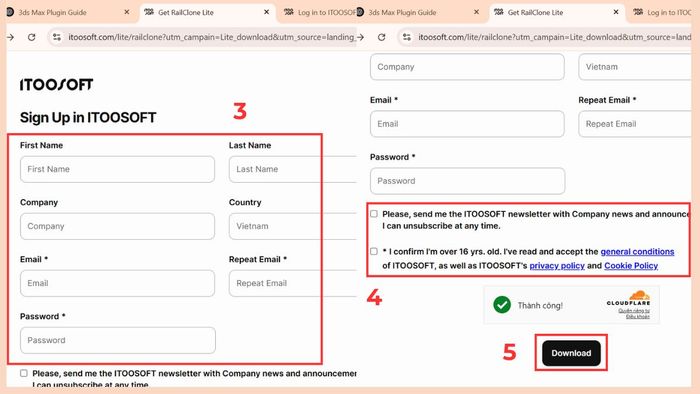Click the black Download button
The height and width of the screenshot is (394, 700).
571,353
